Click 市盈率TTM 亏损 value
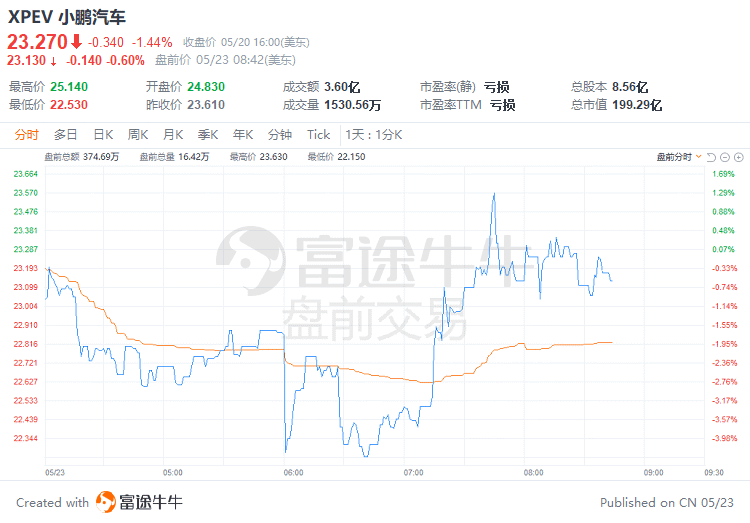750x523 pixels. 502,105
